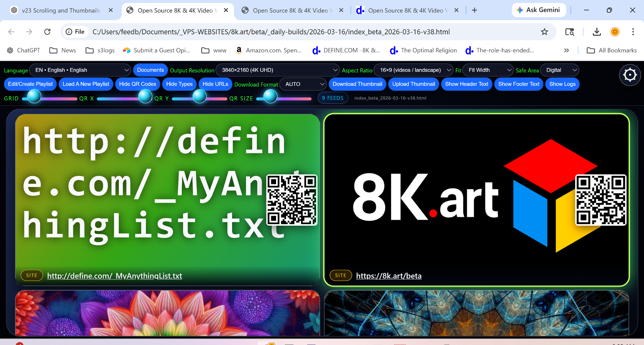The image size is (644, 345).
Task: Open Ask Gemini
Action: [x=538, y=10]
